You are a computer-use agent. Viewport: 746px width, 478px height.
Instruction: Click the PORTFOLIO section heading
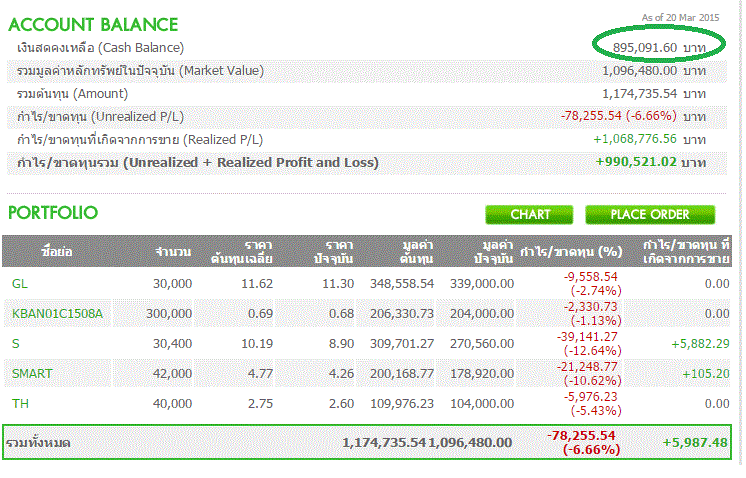tap(53, 213)
